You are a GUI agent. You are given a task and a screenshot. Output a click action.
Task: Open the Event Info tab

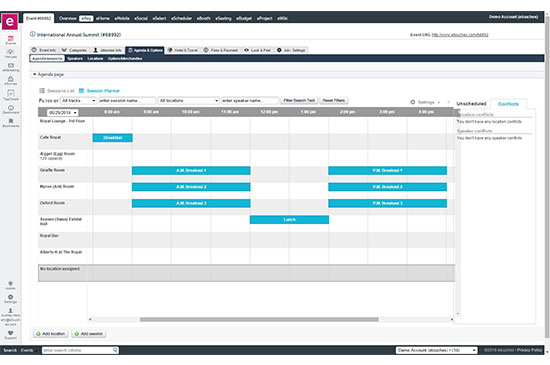click(44, 50)
